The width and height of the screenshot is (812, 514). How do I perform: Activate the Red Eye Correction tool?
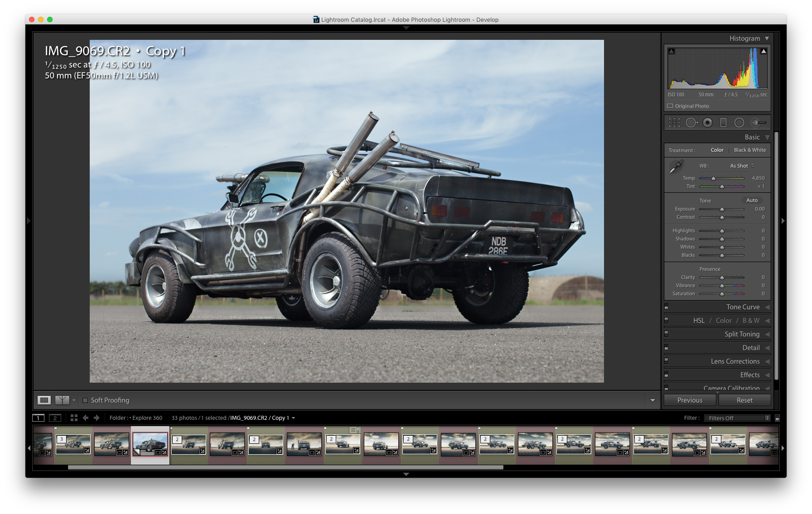tap(707, 122)
